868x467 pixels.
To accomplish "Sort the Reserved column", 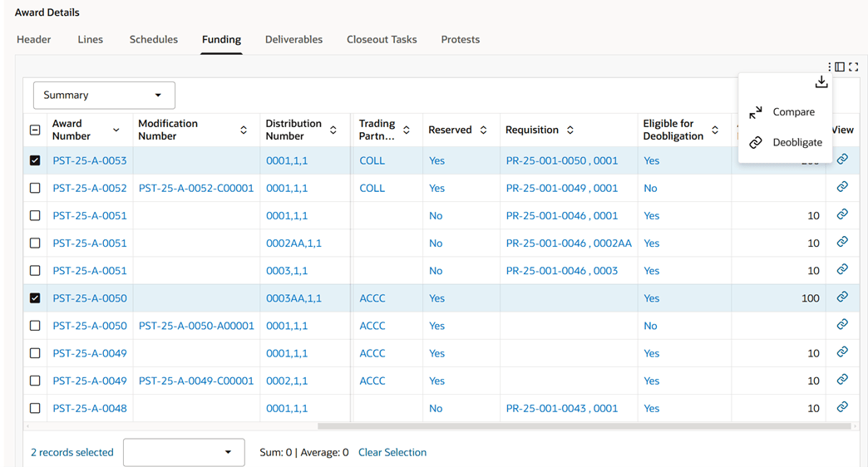I will [483, 130].
